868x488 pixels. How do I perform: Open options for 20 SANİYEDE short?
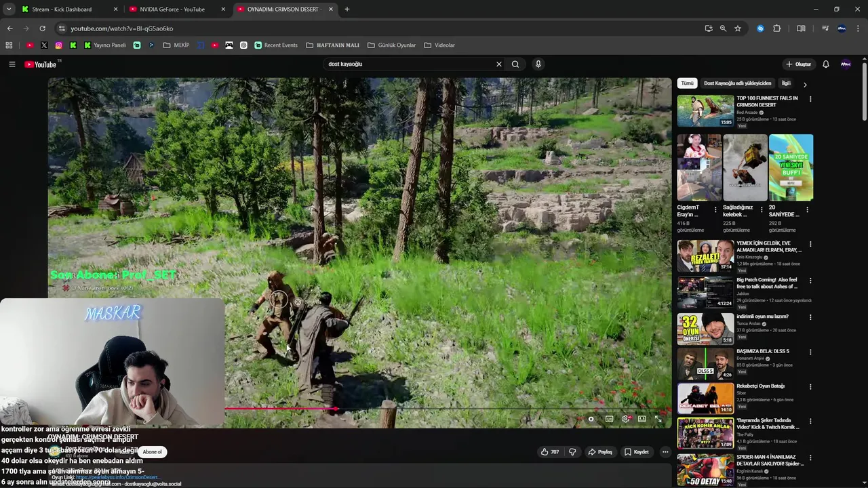(807, 210)
